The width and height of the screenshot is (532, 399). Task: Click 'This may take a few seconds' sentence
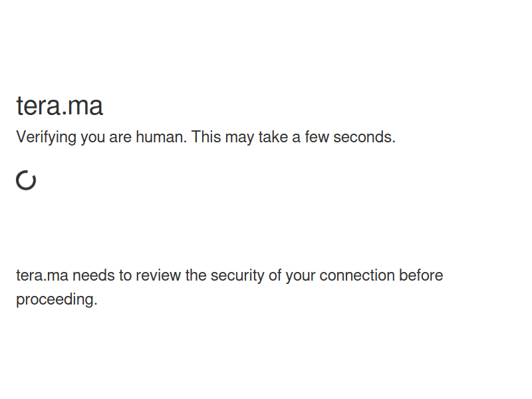[293, 137]
